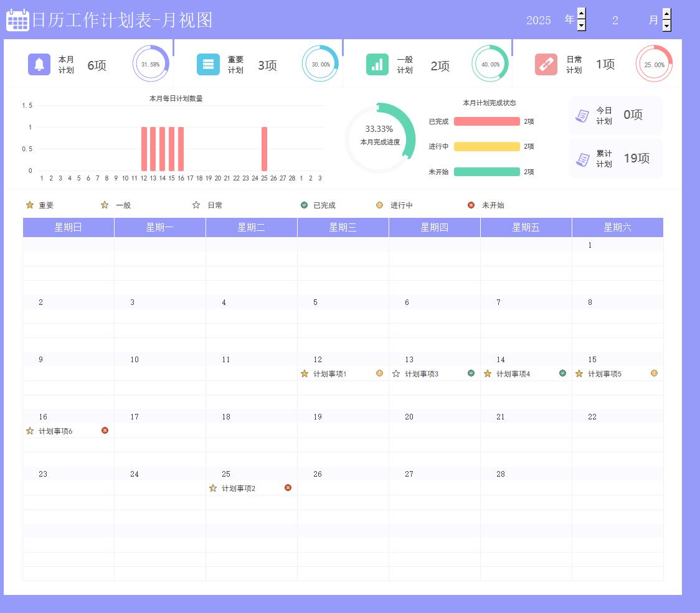Increase the month with the up arrow
700x613 pixels.
coord(666,14)
